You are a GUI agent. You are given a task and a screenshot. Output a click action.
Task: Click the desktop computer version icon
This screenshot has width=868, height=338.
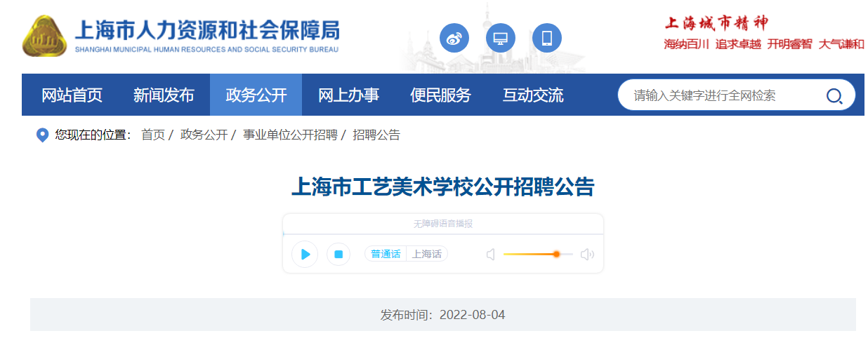(x=501, y=38)
